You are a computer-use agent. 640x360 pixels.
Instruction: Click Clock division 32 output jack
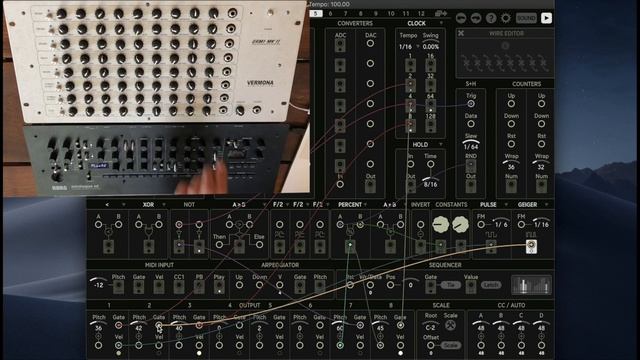431,85
